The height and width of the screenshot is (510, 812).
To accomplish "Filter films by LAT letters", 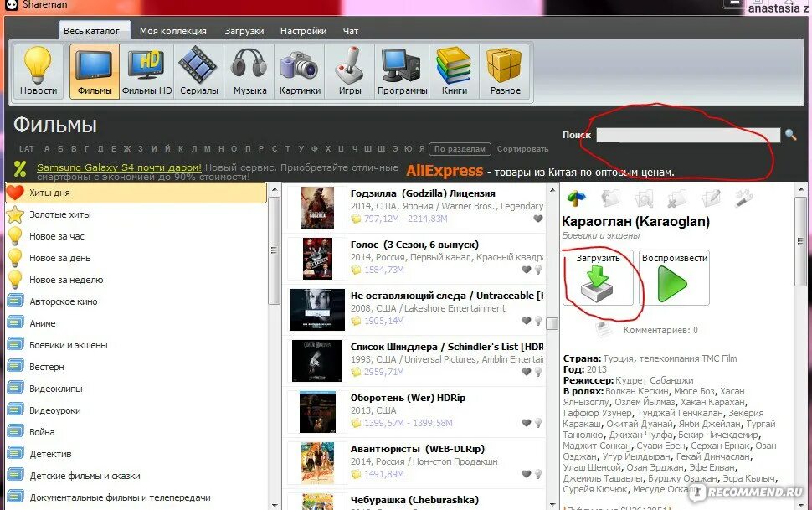I will click(x=27, y=149).
